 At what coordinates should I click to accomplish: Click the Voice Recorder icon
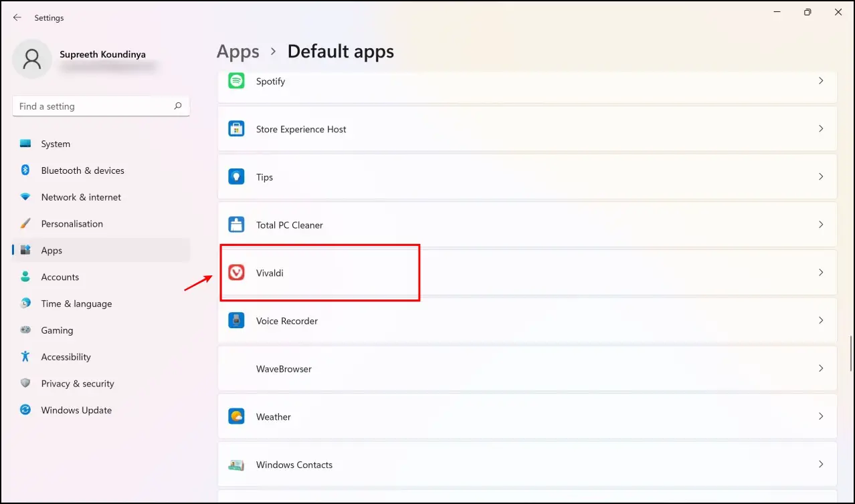(236, 321)
